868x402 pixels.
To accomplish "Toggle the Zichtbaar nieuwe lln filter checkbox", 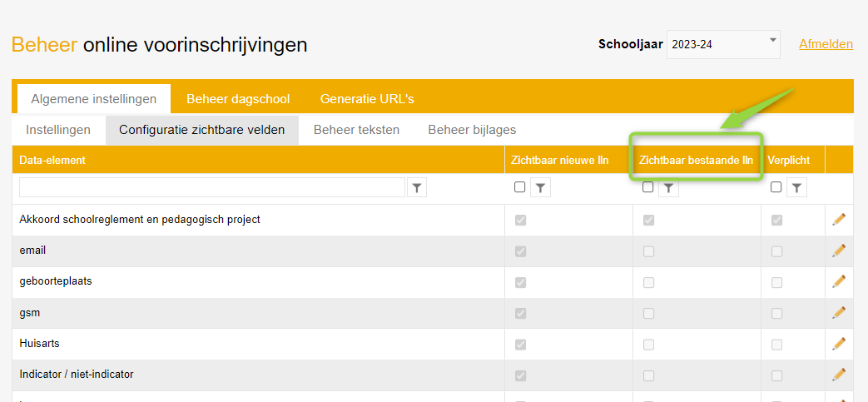I will click(520, 187).
